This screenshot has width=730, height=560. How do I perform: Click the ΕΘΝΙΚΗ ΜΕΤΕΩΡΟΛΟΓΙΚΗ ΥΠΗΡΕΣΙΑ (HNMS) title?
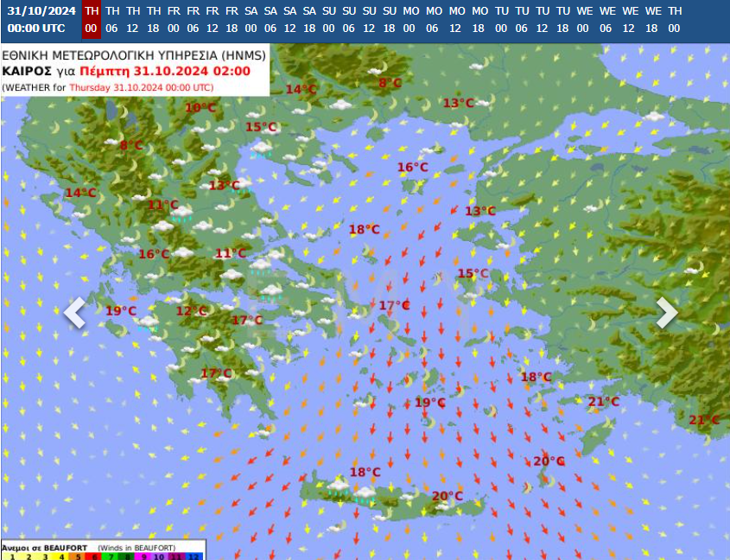134,55
